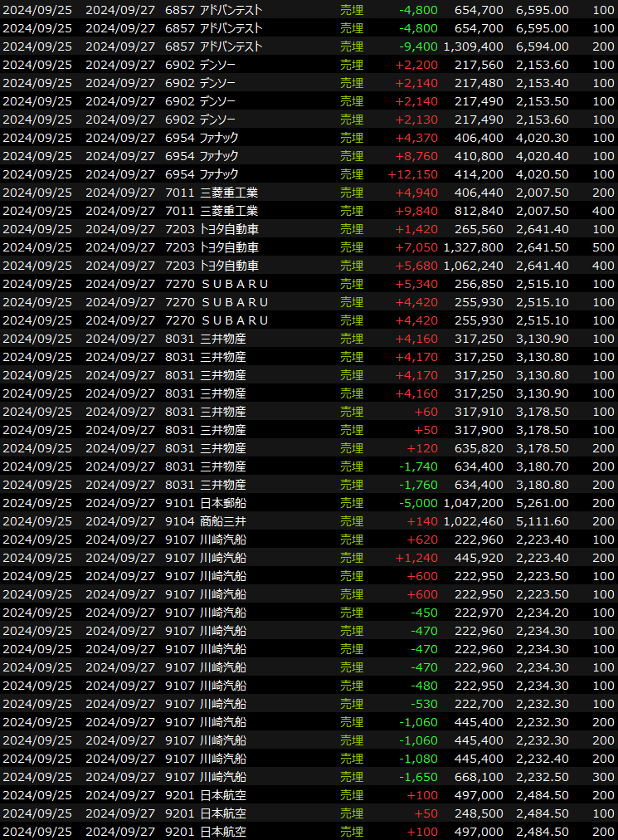Select the -9,400 loss value for アドバンテスト

418,46
